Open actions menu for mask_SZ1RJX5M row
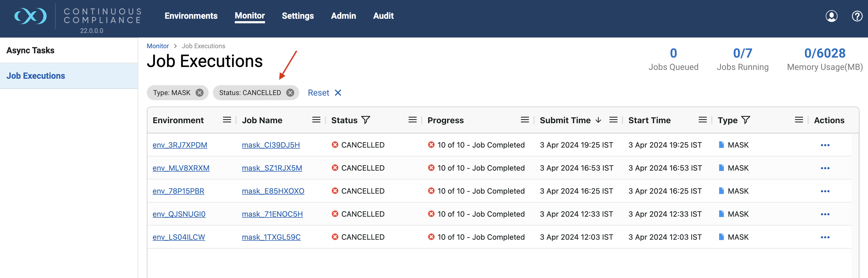This screenshot has height=278, width=868. [825, 168]
